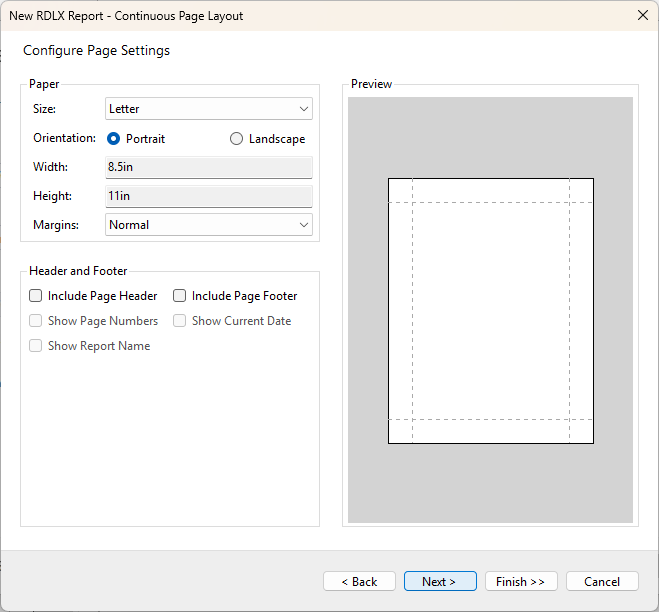Choose Landscape orientation

(237, 139)
